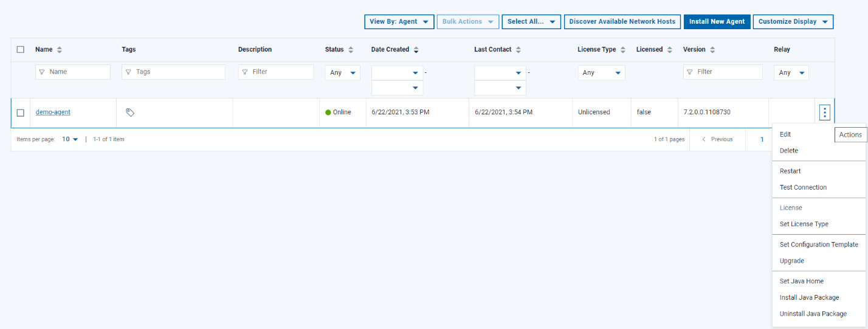The height and width of the screenshot is (329, 868).
Task: Expand the Customize Display dropdown
Action: pyautogui.click(x=793, y=22)
